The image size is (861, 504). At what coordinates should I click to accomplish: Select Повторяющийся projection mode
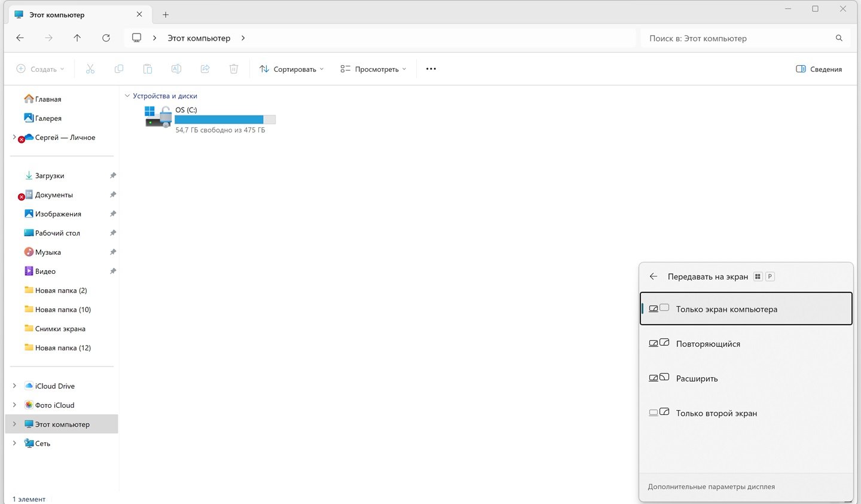746,343
